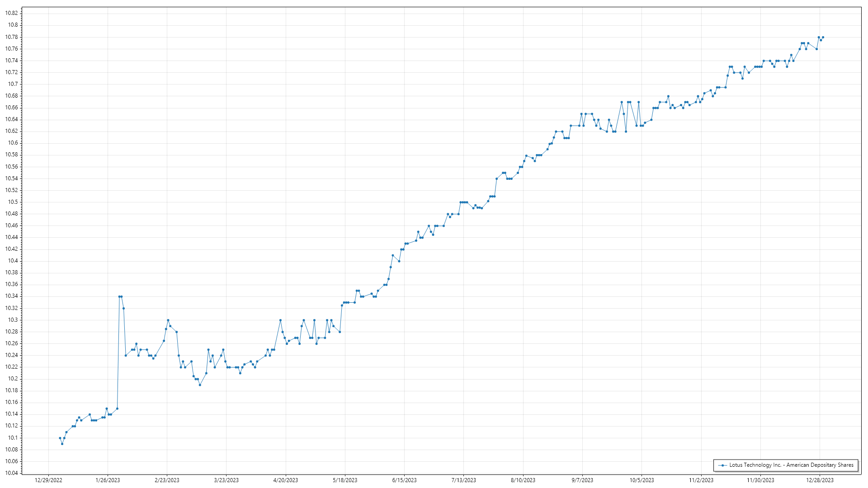Click the 10.82 y-axis label
The height and width of the screenshot is (488, 868).
click(x=11, y=13)
